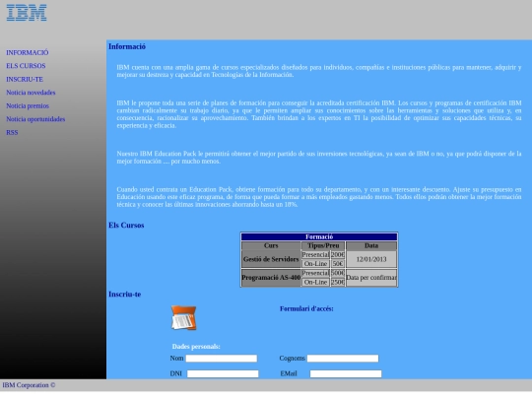Open the INSCRIU-TE sidebar link
532x399 pixels.
click(x=25, y=80)
